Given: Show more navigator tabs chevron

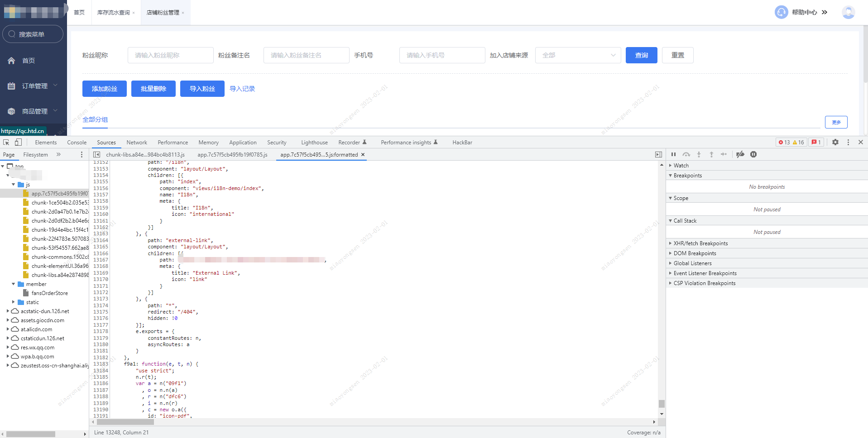Looking at the screenshot, I should point(58,155).
